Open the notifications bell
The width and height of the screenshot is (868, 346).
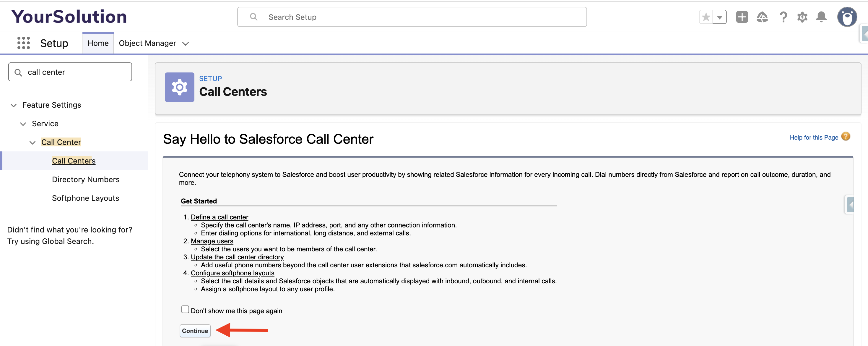point(821,17)
